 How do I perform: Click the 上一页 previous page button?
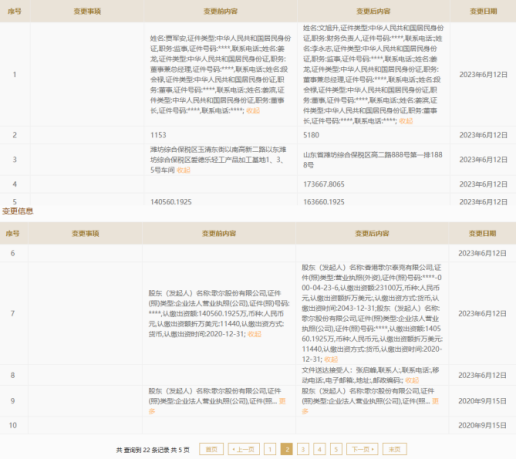(244, 449)
